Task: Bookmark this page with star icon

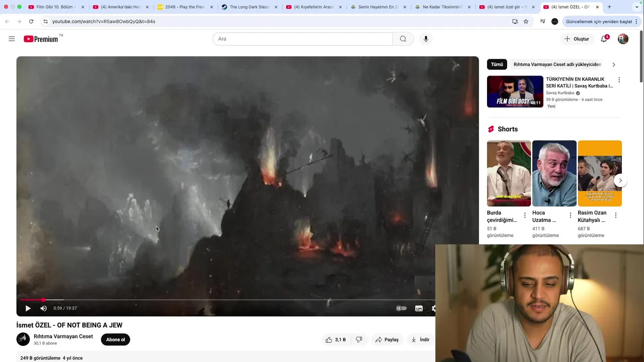Action: 526,22
